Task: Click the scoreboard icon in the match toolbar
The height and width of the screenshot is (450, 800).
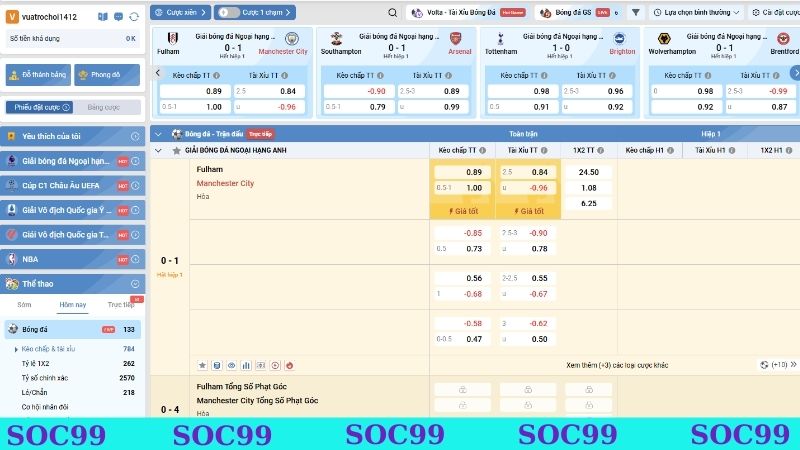Action: coord(261,365)
